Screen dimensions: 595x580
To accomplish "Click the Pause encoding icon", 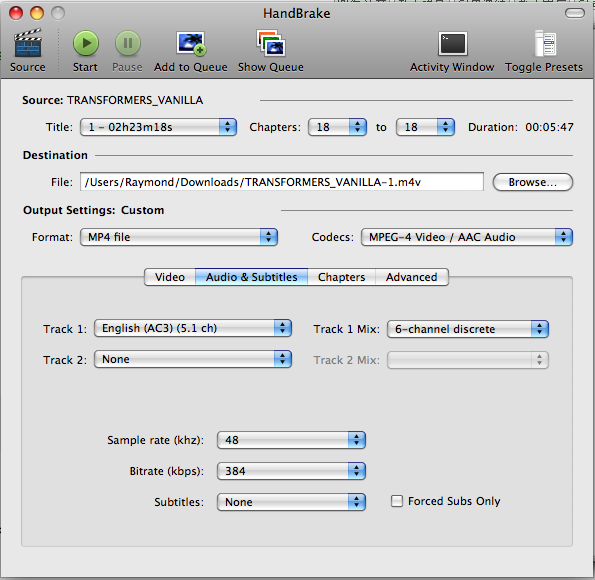I will pos(128,43).
